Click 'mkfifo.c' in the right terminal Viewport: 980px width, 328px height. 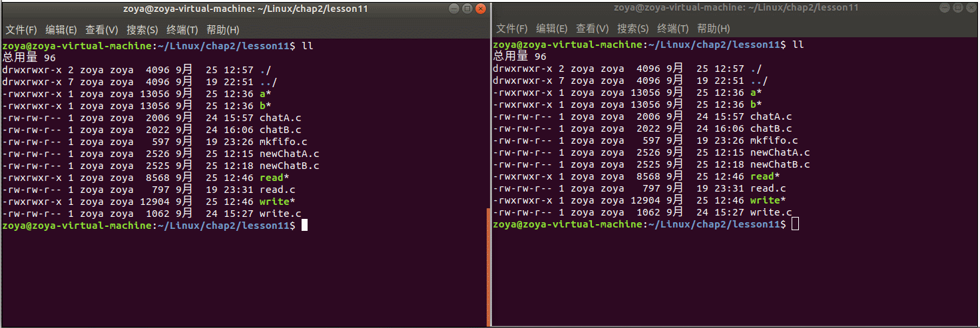pos(774,140)
